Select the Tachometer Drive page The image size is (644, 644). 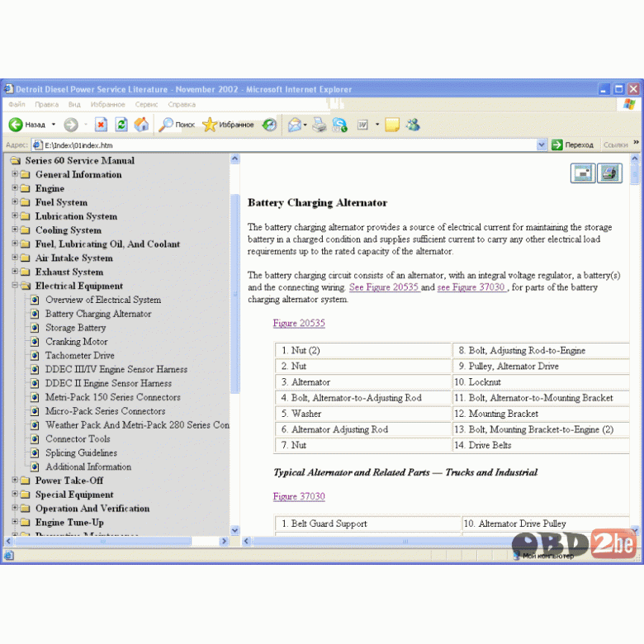tap(80, 356)
